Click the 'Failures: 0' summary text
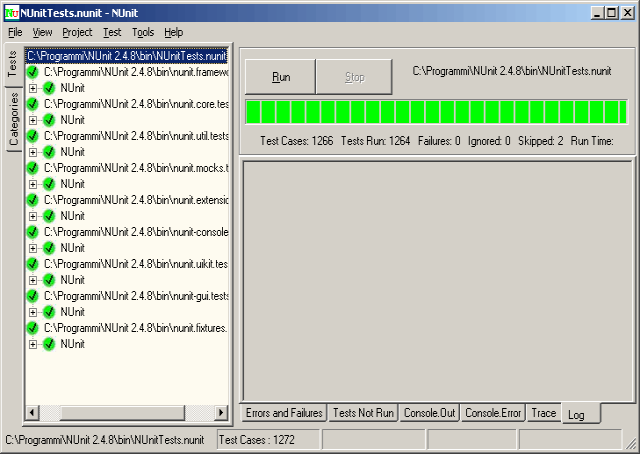Image resolution: width=640 pixels, height=454 pixels. [x=439, y=141]
